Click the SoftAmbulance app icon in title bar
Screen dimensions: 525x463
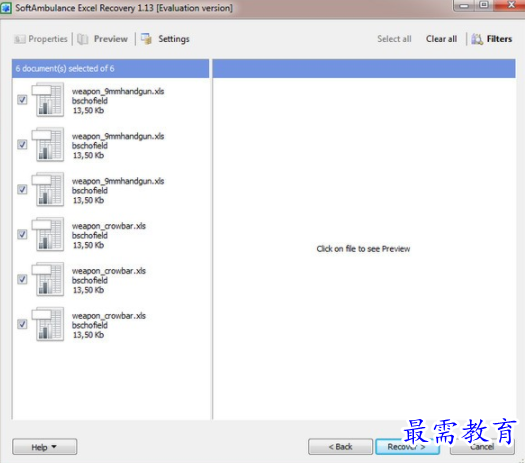6,8
